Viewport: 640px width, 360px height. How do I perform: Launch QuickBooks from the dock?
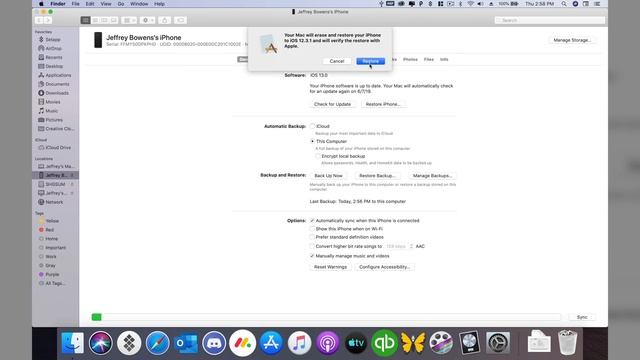click(384, 342)
